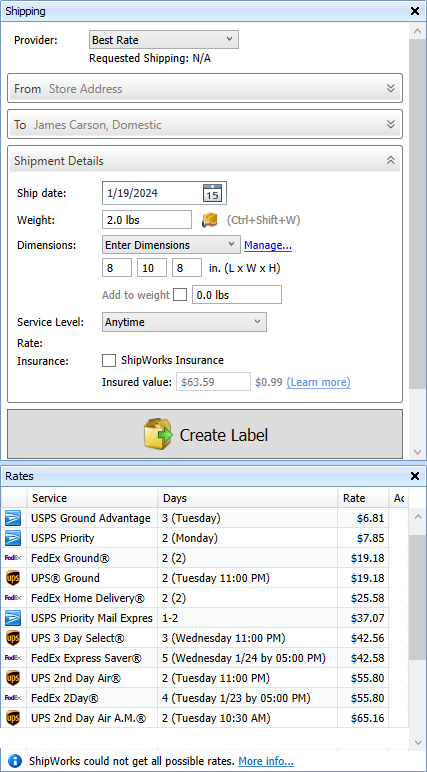Select the UPS 2nd Day Air® name
The image size is (427, 772).
[76, 678]
